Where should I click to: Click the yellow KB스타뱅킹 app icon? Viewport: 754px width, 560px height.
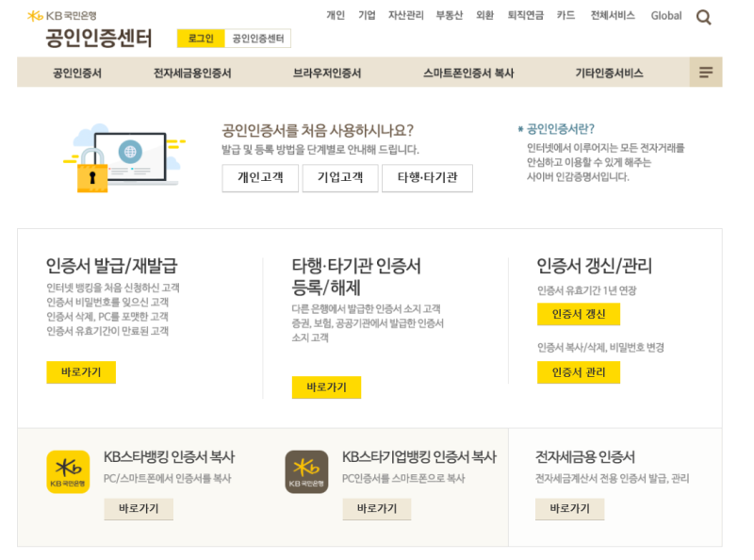68,471
